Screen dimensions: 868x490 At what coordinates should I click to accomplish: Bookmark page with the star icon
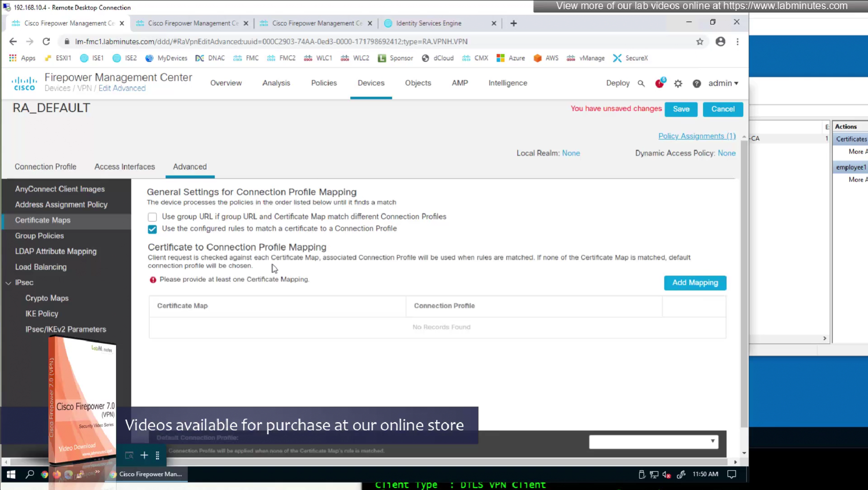699,42
